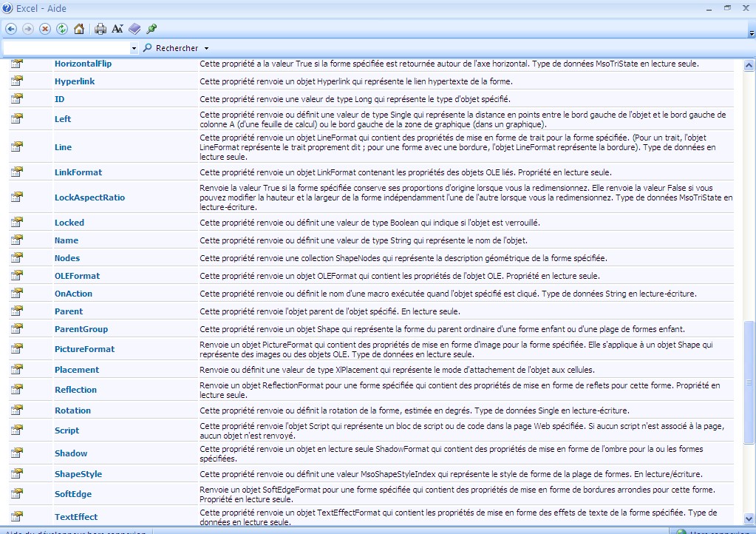Open the Parent property link
The image size is (756, 534).
pos(69,311)
